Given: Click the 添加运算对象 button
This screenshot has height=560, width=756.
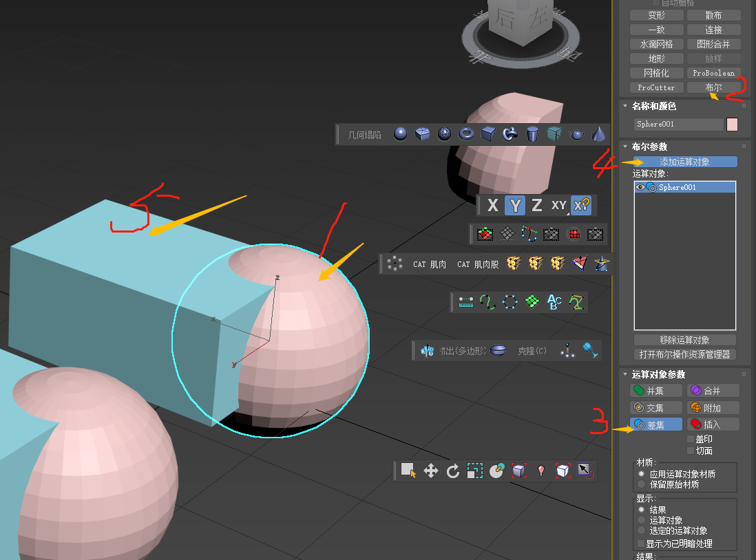Looking at the screenshot, I should [684, 161].
